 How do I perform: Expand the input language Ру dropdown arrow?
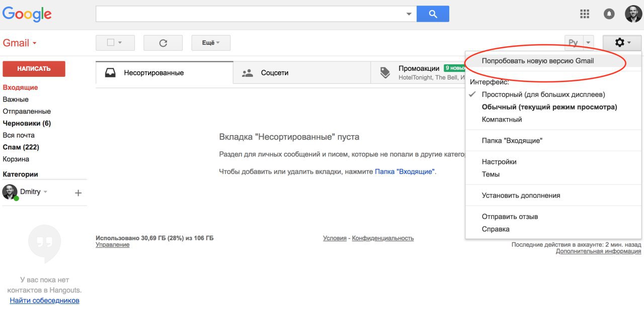pyautogui.click(x=589, y=43)
